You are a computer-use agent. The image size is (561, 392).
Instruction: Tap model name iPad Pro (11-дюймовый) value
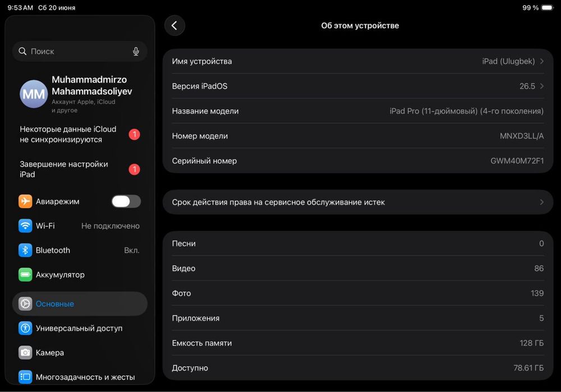[x=467, y=111]
